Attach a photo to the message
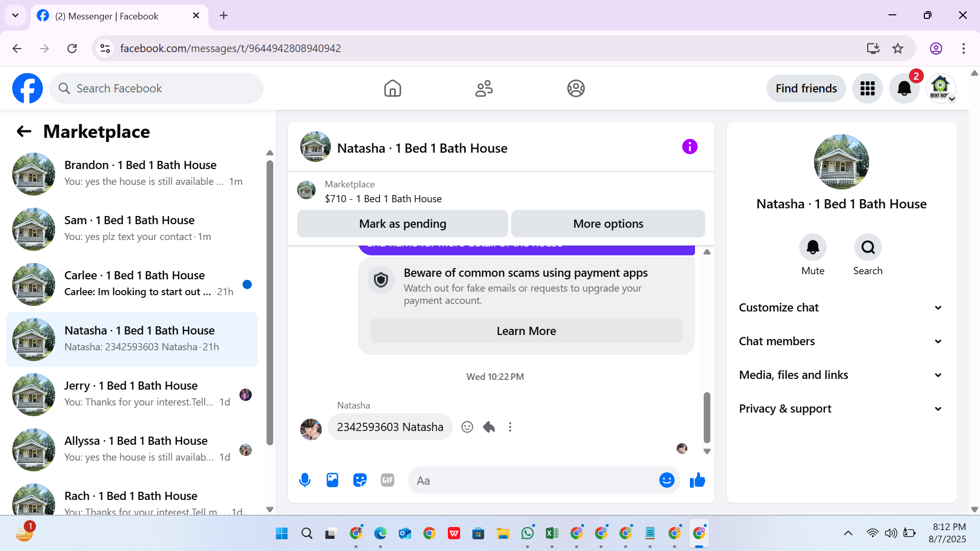The width and height of the screenshot is (980, 551). click(x=332, y=480)
